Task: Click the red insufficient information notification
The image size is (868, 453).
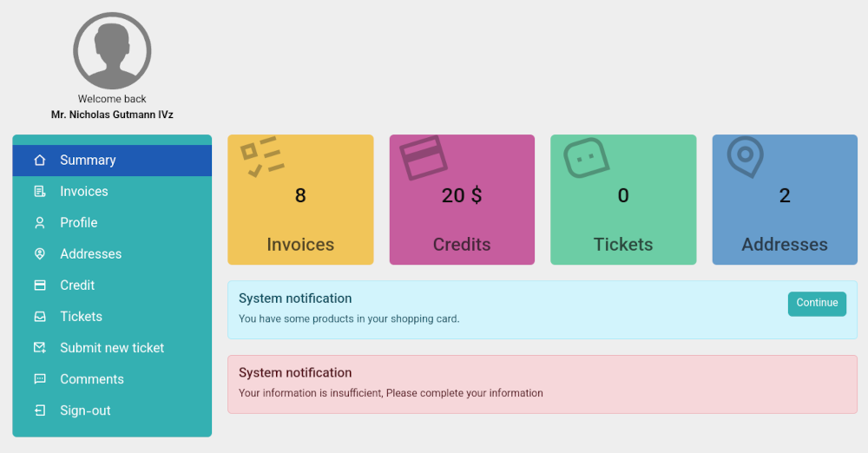Action: [542, 384]
